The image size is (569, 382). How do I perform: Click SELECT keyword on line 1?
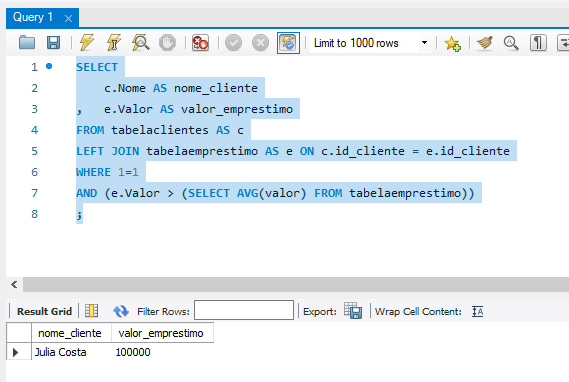97,67
